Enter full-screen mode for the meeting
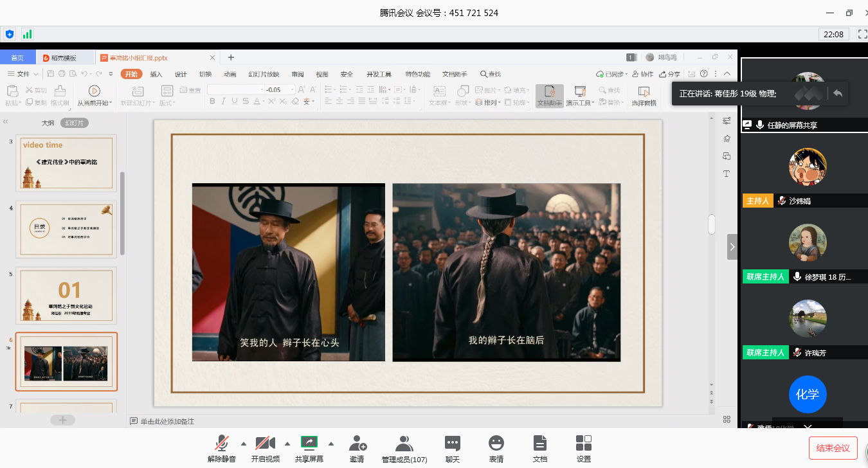This screenshot has height=468, width=868. coord(862,34)
